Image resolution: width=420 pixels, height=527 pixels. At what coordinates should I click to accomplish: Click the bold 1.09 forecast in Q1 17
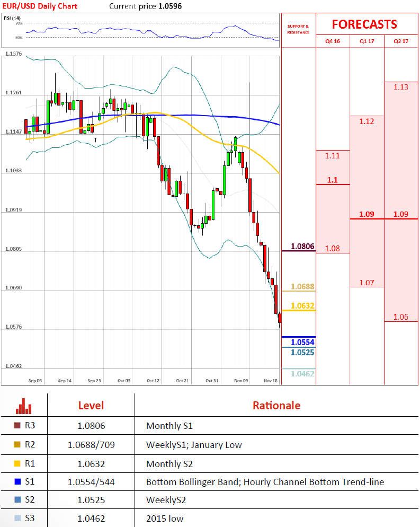pyautogui.click(x=367, y=214)
